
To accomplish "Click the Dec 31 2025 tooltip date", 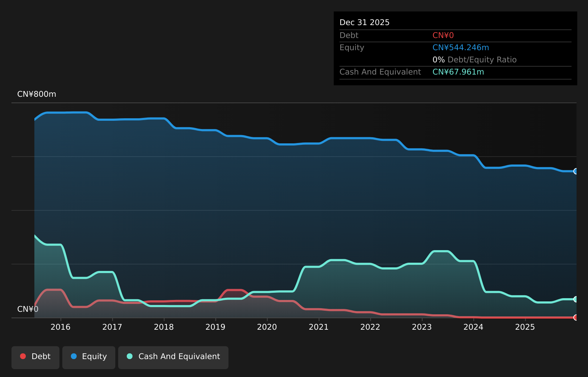I will tap(365, 23).
